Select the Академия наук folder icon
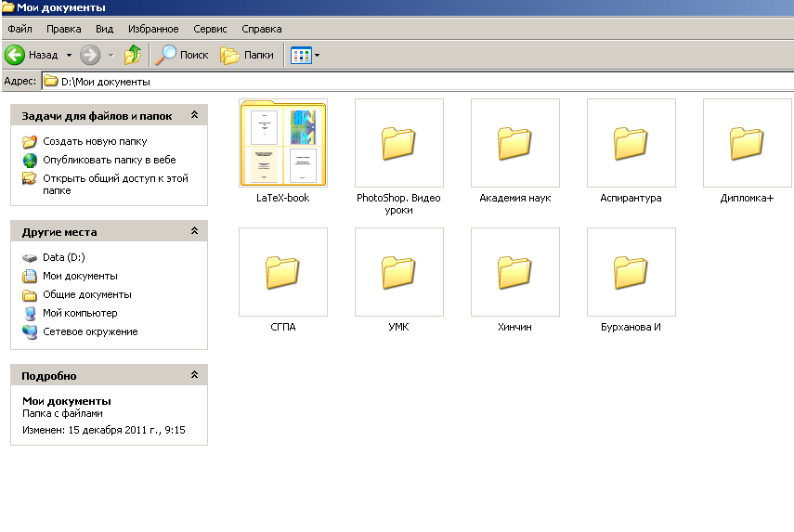Viewport: 794px width, 532px height. point(514,143)
